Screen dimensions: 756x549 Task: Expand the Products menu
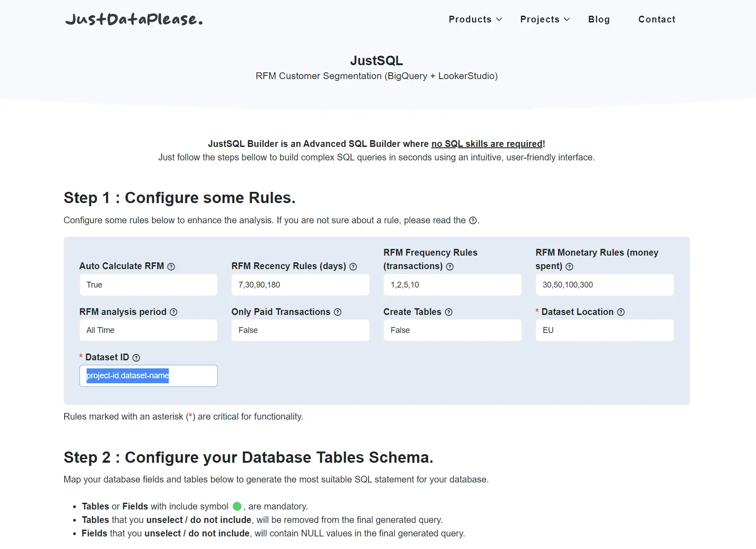475,19
